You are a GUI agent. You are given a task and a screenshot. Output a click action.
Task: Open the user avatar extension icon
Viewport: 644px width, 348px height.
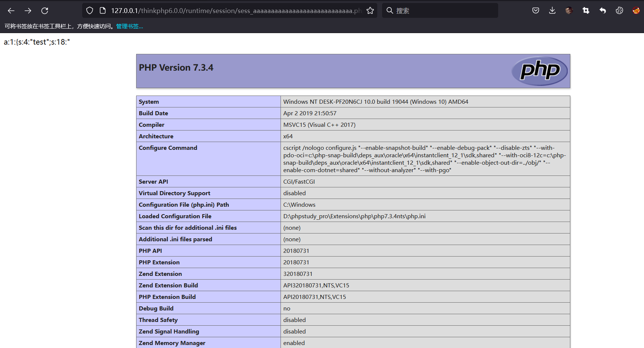click(x=569, y=11)
